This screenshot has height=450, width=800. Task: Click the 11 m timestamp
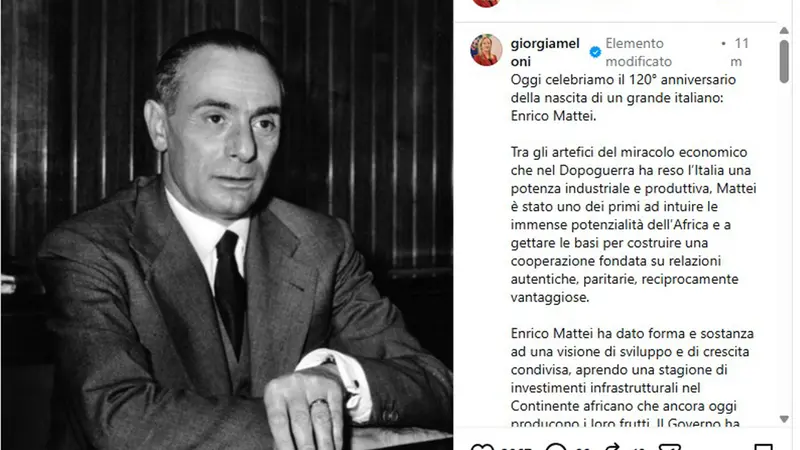(738, 52)
